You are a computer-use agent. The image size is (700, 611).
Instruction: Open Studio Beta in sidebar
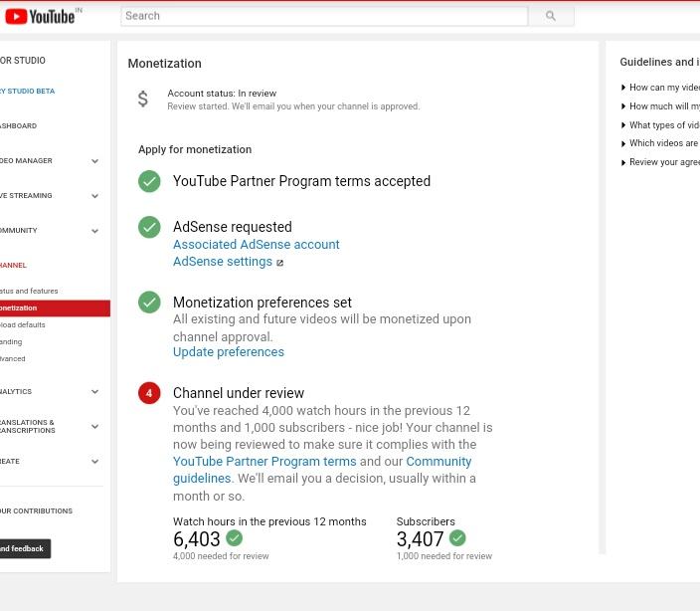click(x=27, y=92)
